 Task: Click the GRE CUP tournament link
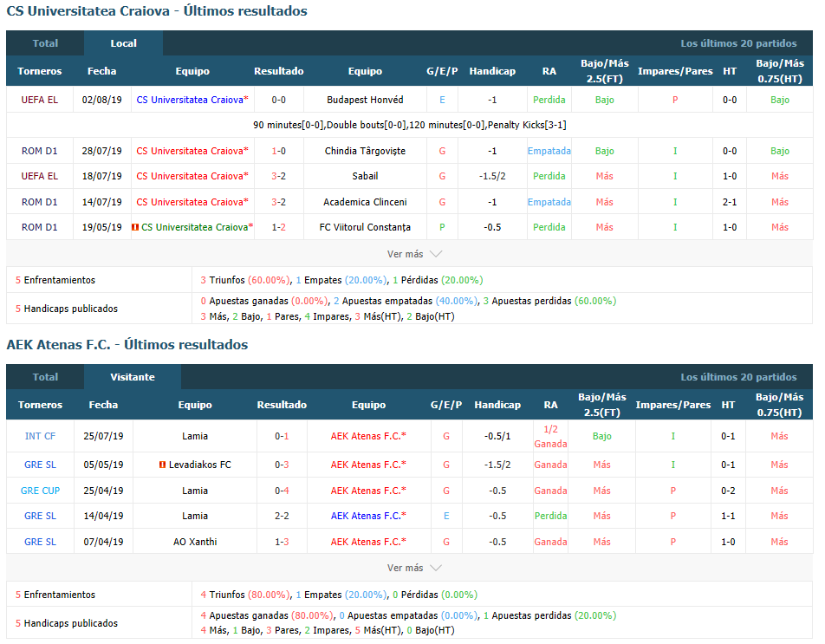click(x=40, y=491)
